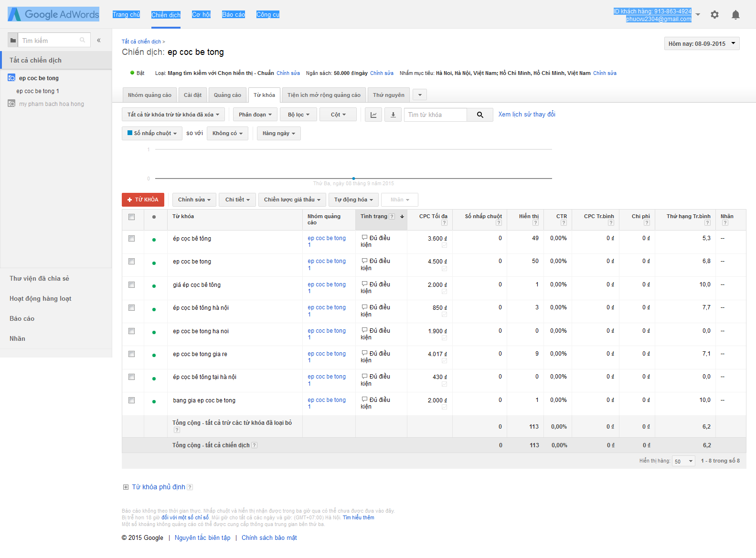The width and height of the screenshot is (756, 558).
Task: Open the date range dropdown
Action: pos(701,44)
